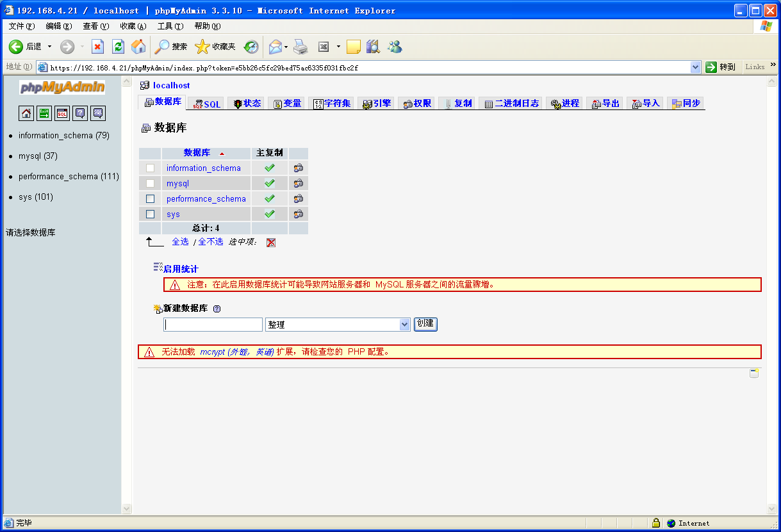Open the phpMyAdmin documentation question-mark icon
The image size is (781, 532).
[80, 113]
